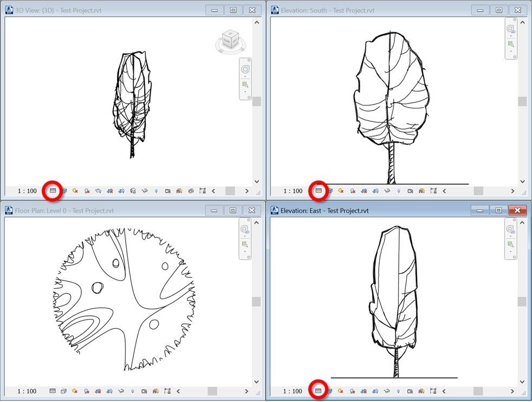
Task: Show Analytical Model in the 3D View
Action: [179, 191]
